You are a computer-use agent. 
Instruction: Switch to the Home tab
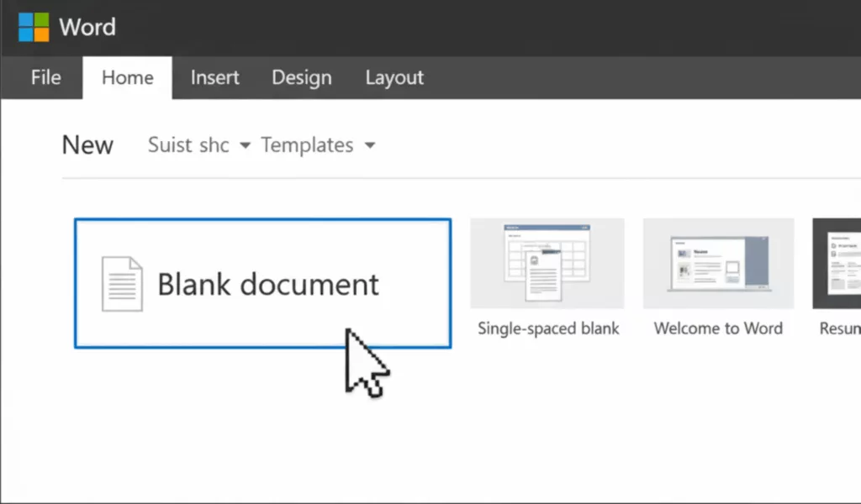click(128, 77)
